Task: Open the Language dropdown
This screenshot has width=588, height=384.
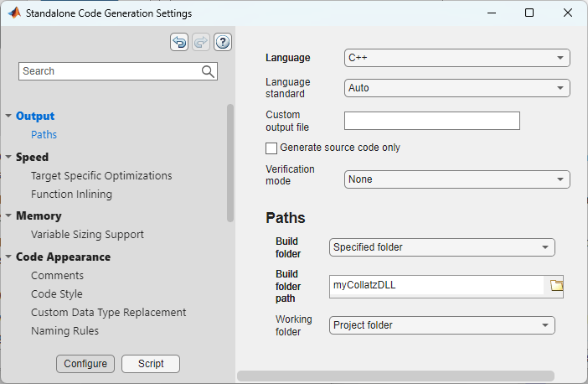Action: (456, 58)
